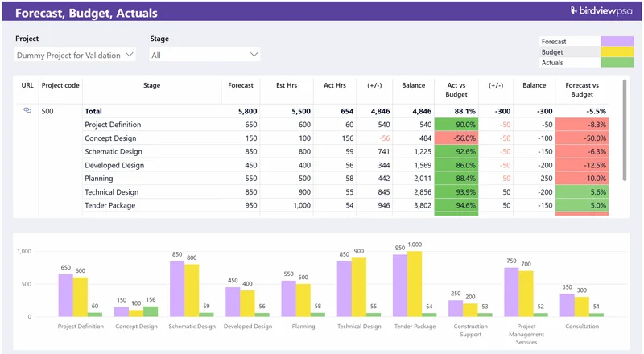Viewport: 644px width, 354px height.
Task: Sort by the Est Hrs column header
Action: pyautogui.click(x=287, y=84)
